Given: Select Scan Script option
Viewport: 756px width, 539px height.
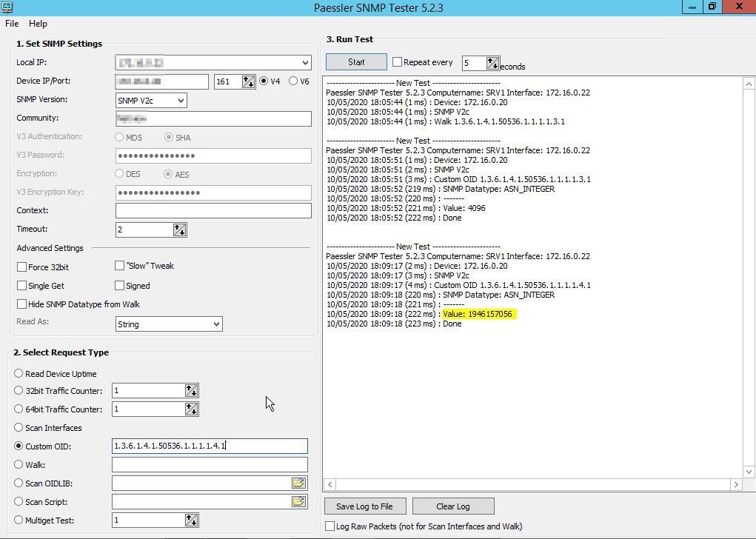Looking at the screenshot, I should pos(19,501).
